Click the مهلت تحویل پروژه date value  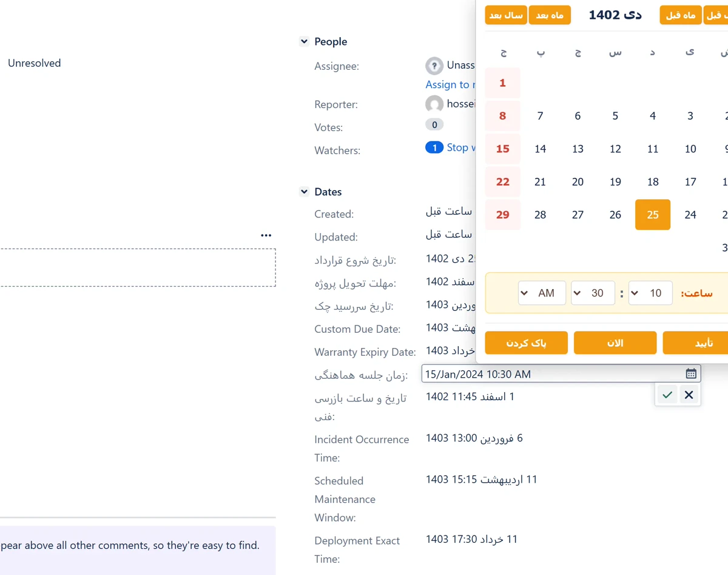[450, 281]
